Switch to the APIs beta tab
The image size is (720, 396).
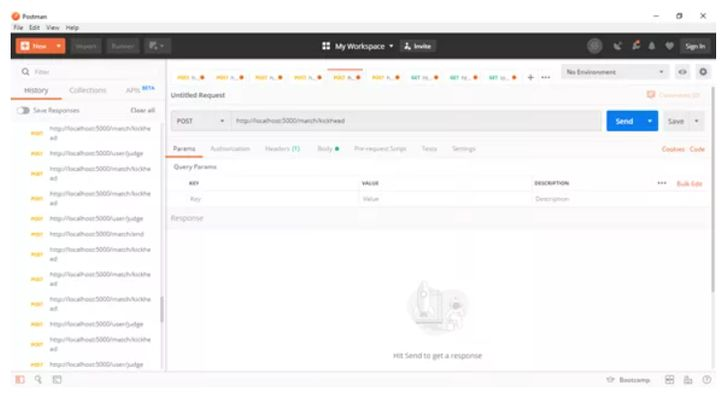coord(140,89)
